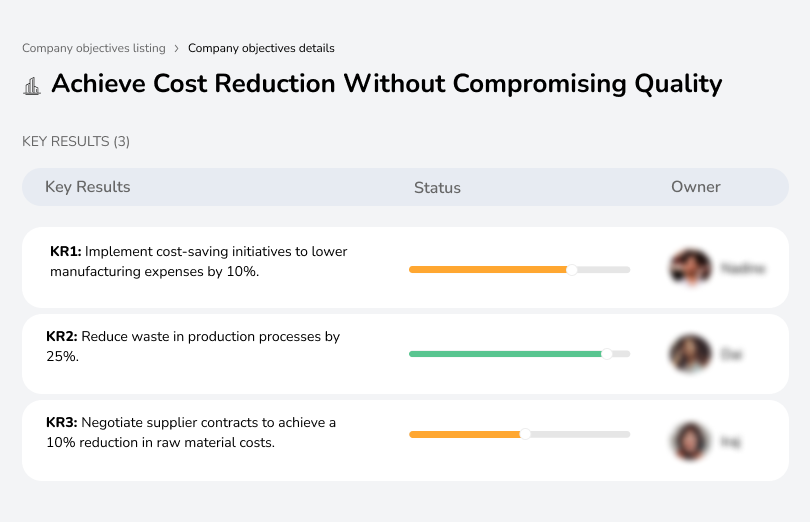The width and height of the screenshot is (810, 522).
Task: Click the KEY RESULTS (3) section label
Action: 76,142
